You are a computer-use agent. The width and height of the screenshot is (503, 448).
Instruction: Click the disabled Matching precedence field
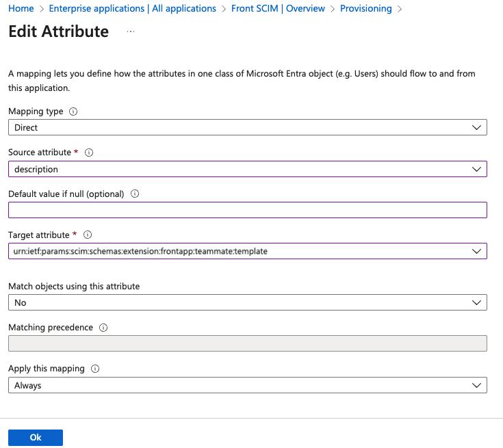tap(248, 343)
